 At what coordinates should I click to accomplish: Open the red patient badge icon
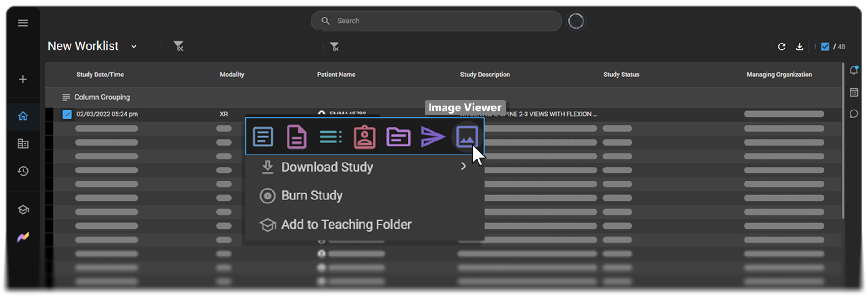click(364, 137)
